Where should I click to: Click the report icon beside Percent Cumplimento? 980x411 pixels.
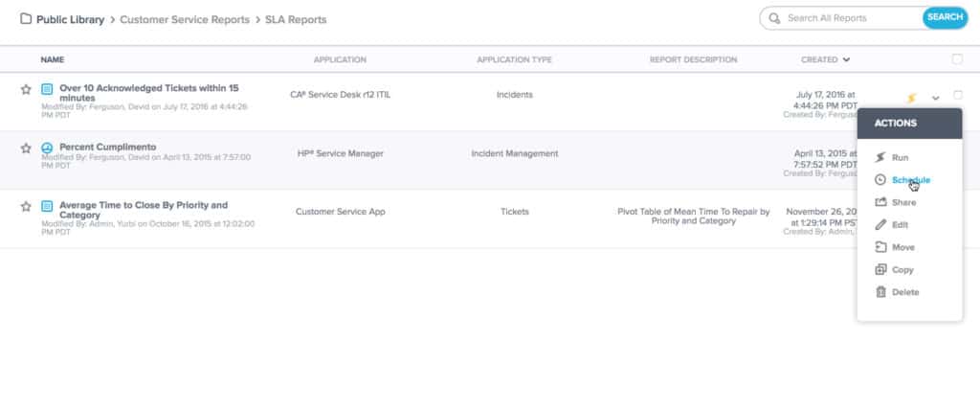tap(47, 148)
